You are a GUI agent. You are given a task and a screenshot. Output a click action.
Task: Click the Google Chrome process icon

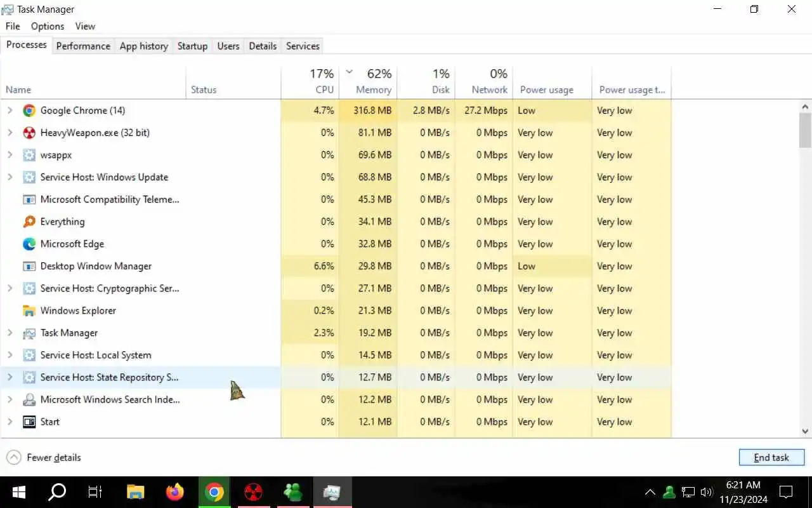pyautogui.click(x=29, y=110)
